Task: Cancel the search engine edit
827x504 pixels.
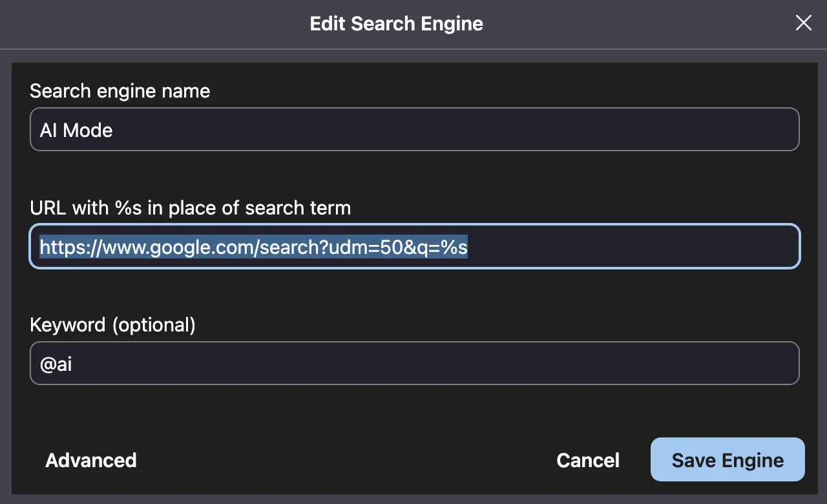Action: (x=587, y=460)
